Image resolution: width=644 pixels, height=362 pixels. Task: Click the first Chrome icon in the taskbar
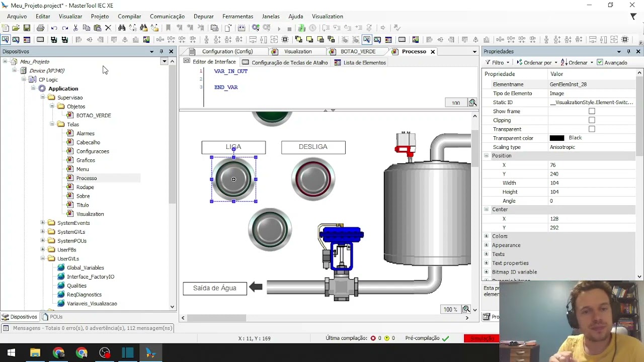[58, 353]
